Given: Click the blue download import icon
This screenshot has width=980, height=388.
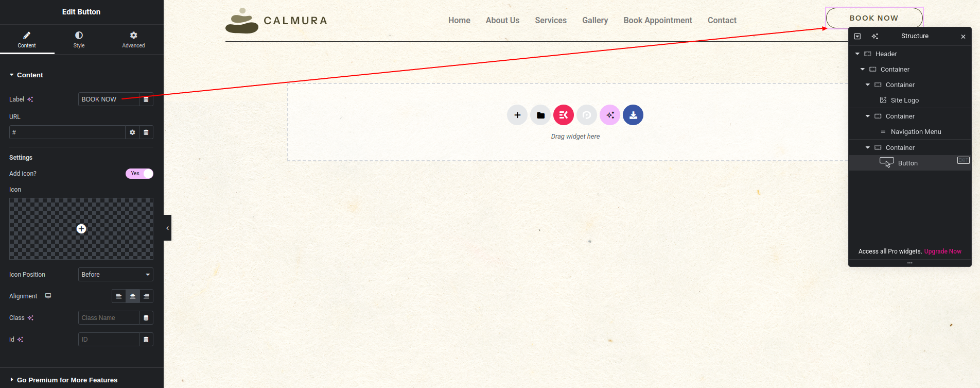Looking at the screenshot, I should click(x=633, y=115).
